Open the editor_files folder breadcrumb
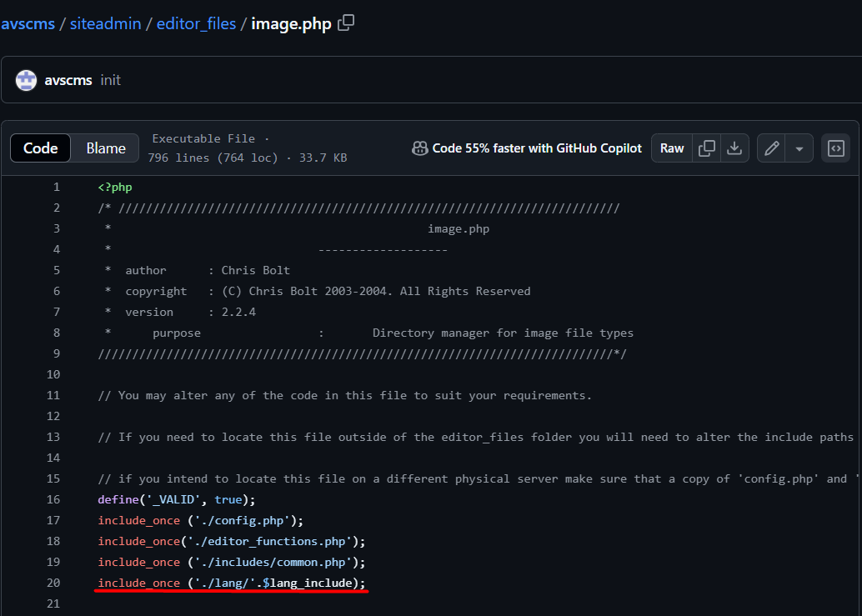Image resolution: width=862 pixels, height=616 pixels. pos(196,23)
